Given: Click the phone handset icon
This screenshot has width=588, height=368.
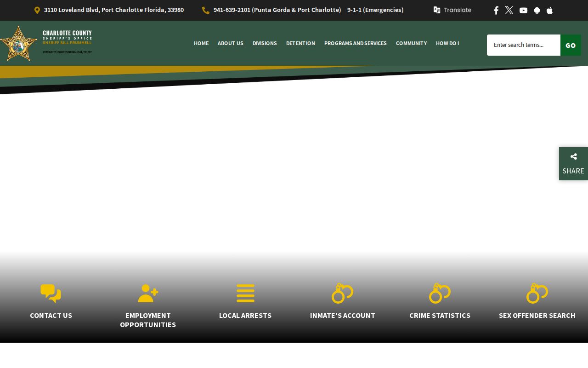Looking at the screenshot, I should tap(206, 10).
